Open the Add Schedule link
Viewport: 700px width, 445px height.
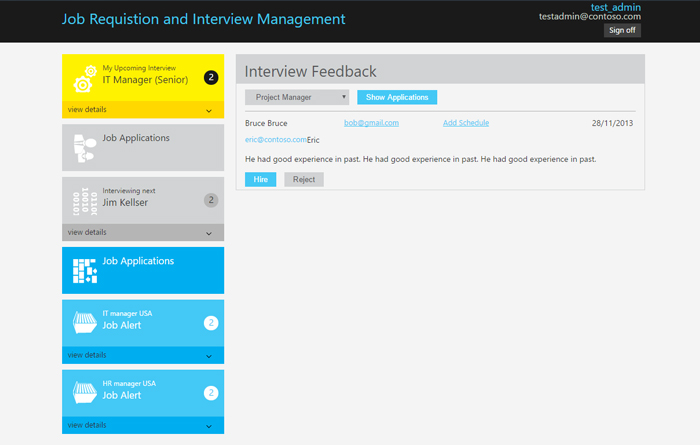pos(466,123)
